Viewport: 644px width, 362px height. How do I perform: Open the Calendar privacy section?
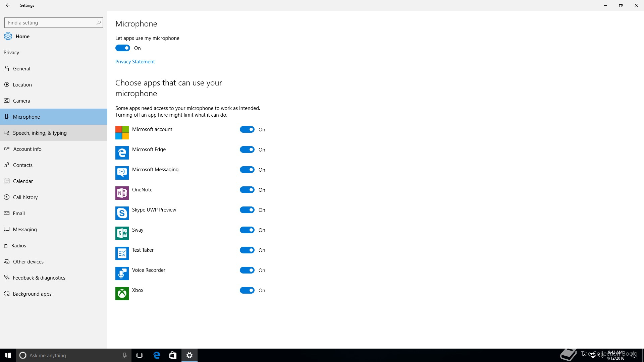[x=54, y=181]
